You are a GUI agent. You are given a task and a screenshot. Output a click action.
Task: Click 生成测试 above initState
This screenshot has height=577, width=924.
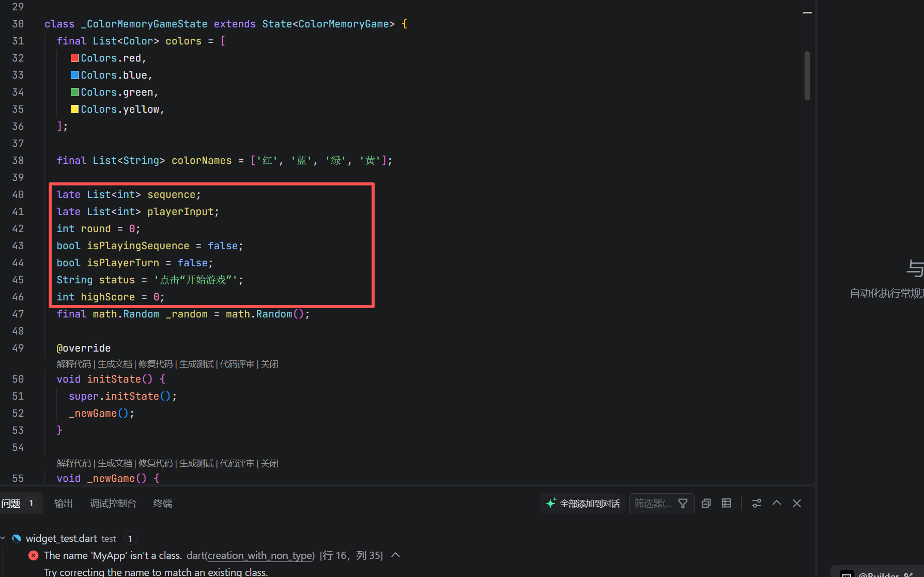tap(196, 364)
